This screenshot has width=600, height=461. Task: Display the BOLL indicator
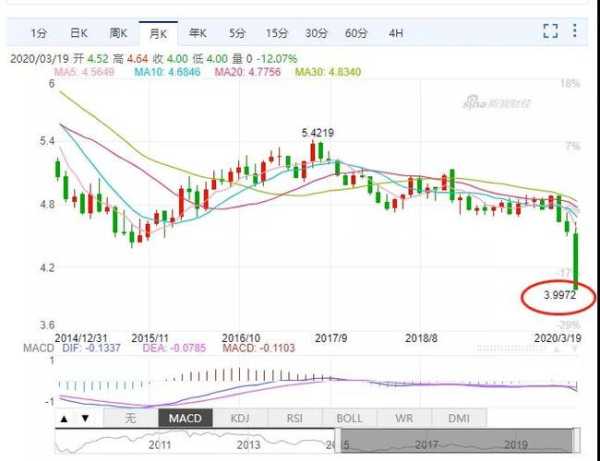(350, 418)
